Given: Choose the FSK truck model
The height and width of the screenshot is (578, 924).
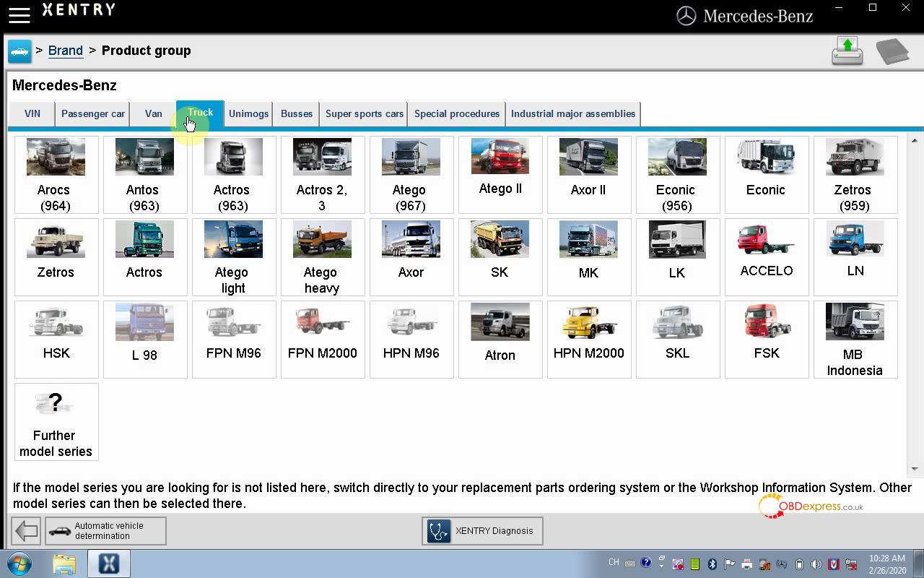Looking at the screenshot, I should pyautogui.click(x=767, y=340).
